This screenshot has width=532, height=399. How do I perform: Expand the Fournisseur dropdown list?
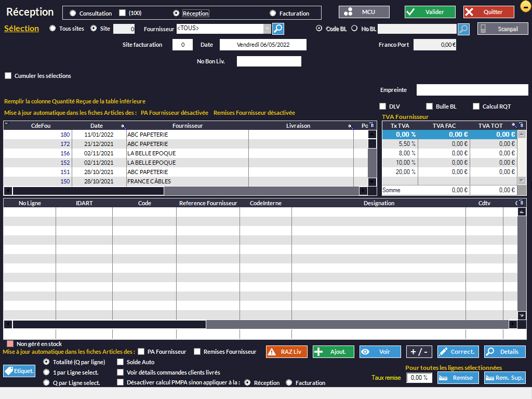(267, 29)
